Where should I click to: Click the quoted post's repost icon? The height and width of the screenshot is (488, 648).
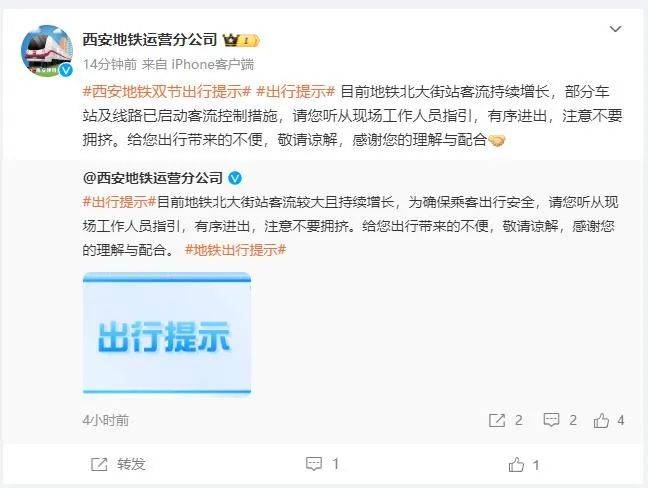coord(497,420)
